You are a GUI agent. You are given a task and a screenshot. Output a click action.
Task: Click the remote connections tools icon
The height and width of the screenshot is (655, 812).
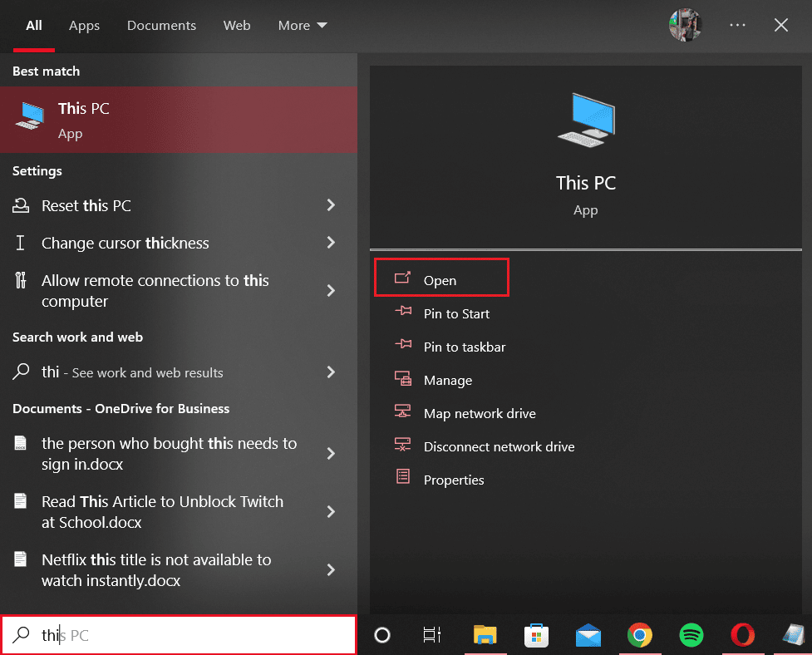20,280
